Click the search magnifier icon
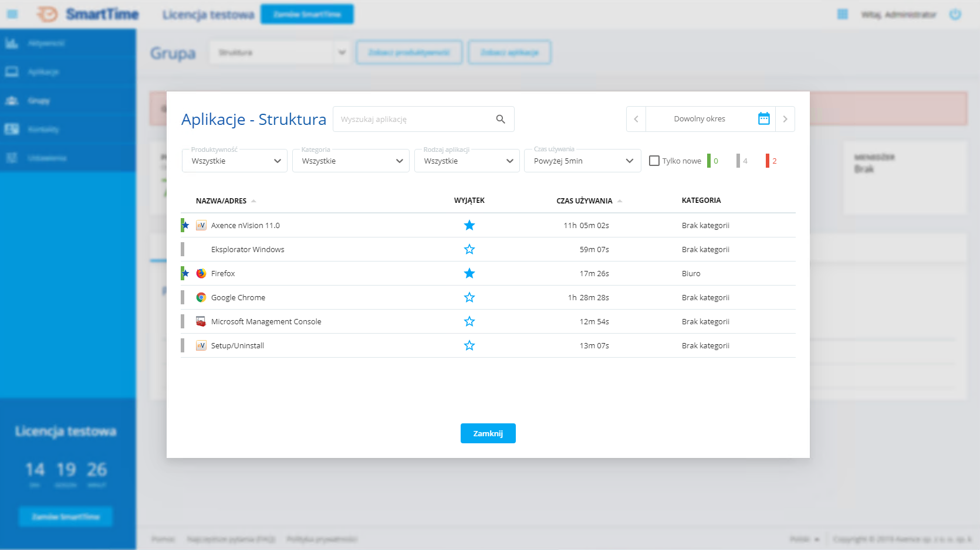 501,119
